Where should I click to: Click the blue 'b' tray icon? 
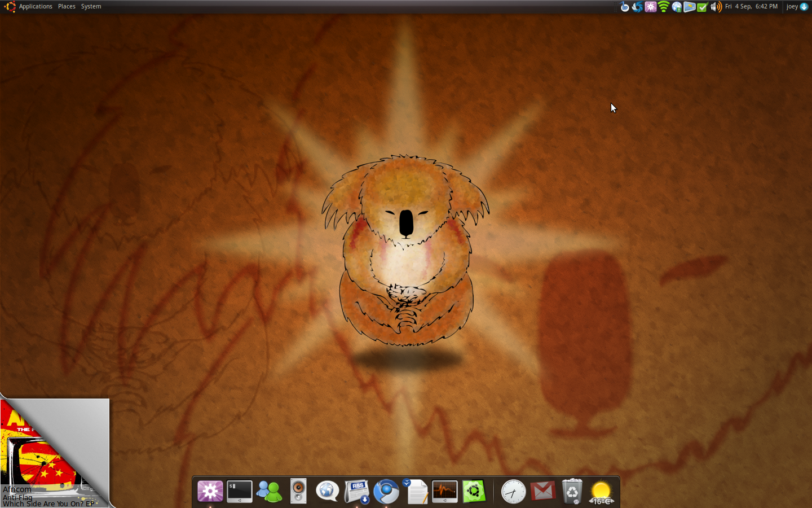pyautogui.click(x=624, y=7)
